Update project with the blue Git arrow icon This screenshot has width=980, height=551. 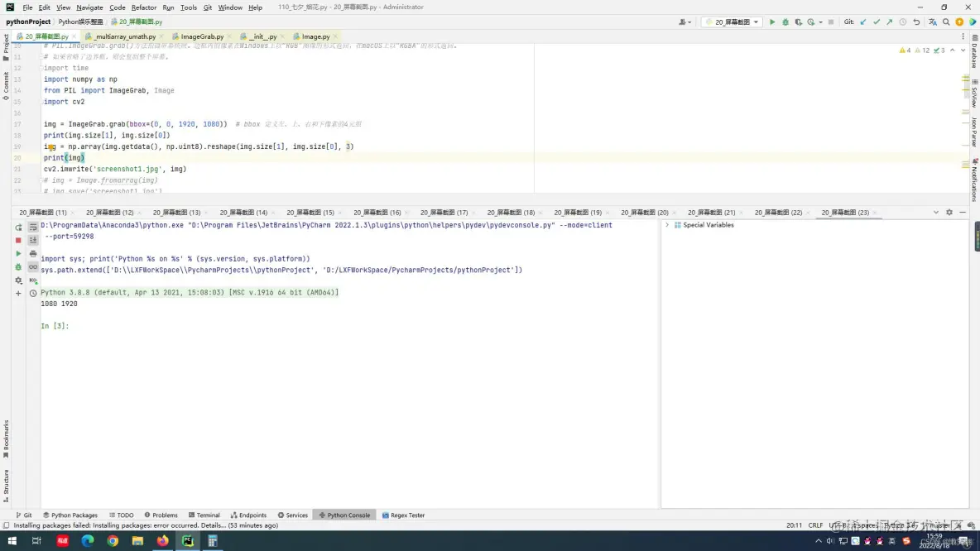[863, 21]
